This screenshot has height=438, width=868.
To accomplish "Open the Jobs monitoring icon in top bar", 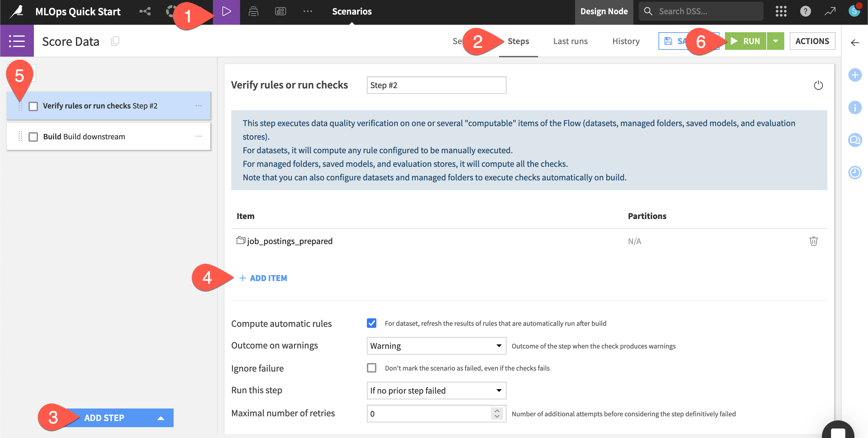I will tap(254, 11).
